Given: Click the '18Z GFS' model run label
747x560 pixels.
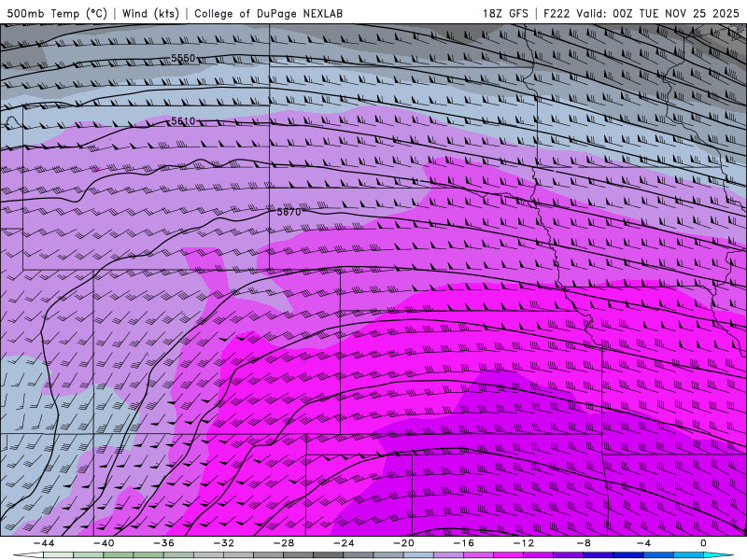Looking at the screenshot, I should pyautogui.click(x=505, y=13).
